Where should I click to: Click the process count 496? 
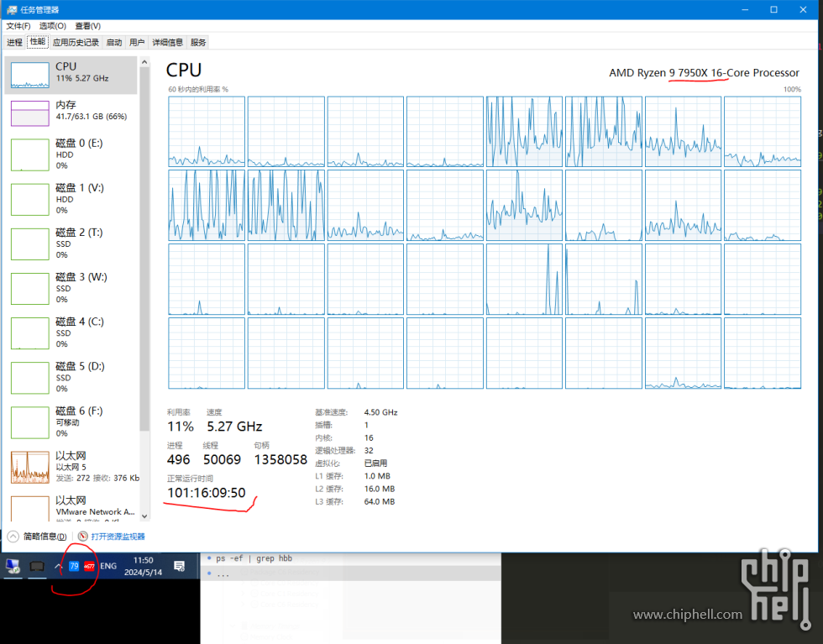pos(178,460)
